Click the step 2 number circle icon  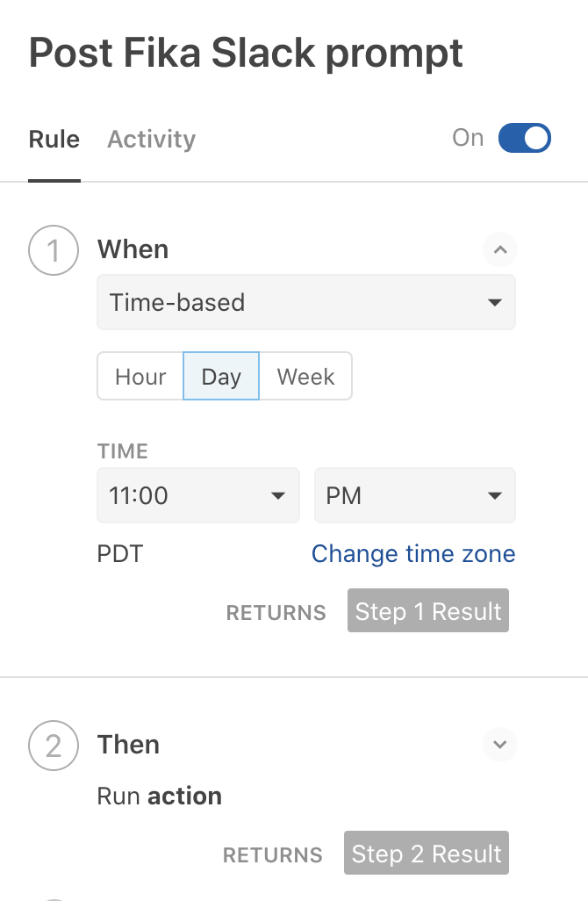coord(54,746)
